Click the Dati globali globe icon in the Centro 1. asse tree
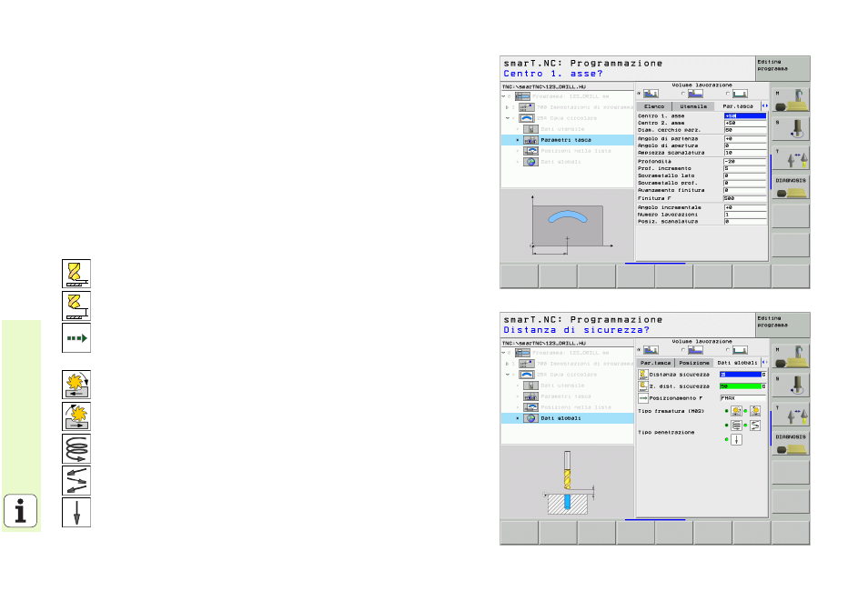Screen dimensions: 868x611 click(x=530, y=162)
